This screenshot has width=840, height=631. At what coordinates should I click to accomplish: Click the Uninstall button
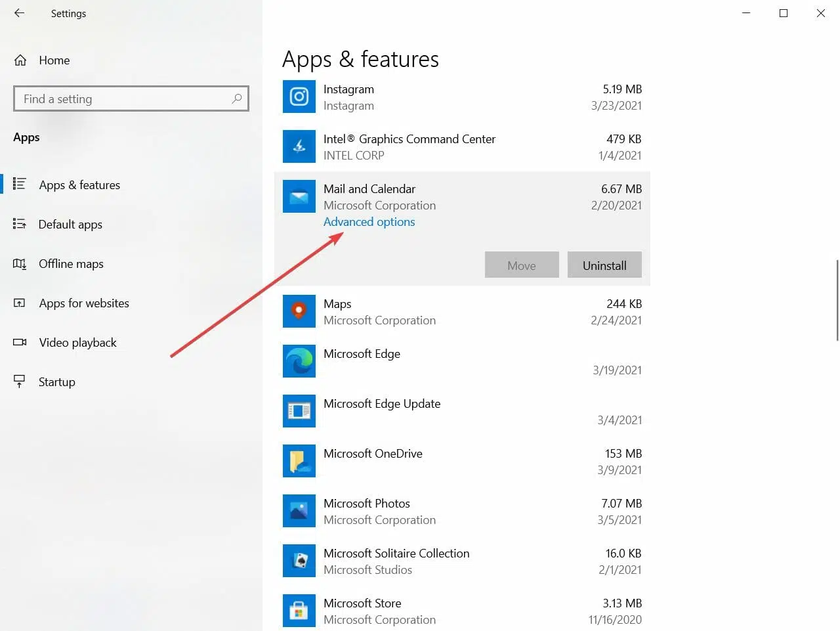pos(604,265)
